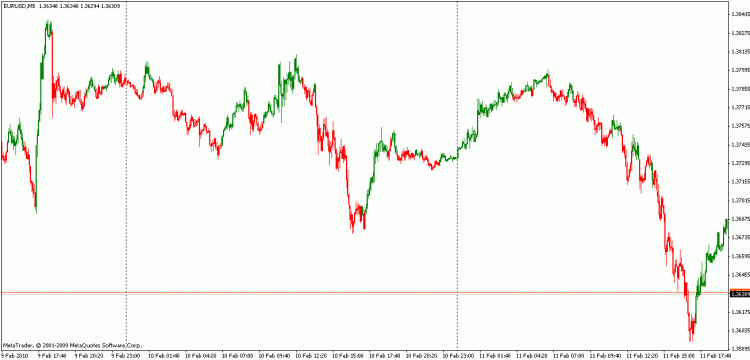Click the 1.37435 price scale label
Image resolution: width=750 pixels, height=360 pixels.
[740, 144]
